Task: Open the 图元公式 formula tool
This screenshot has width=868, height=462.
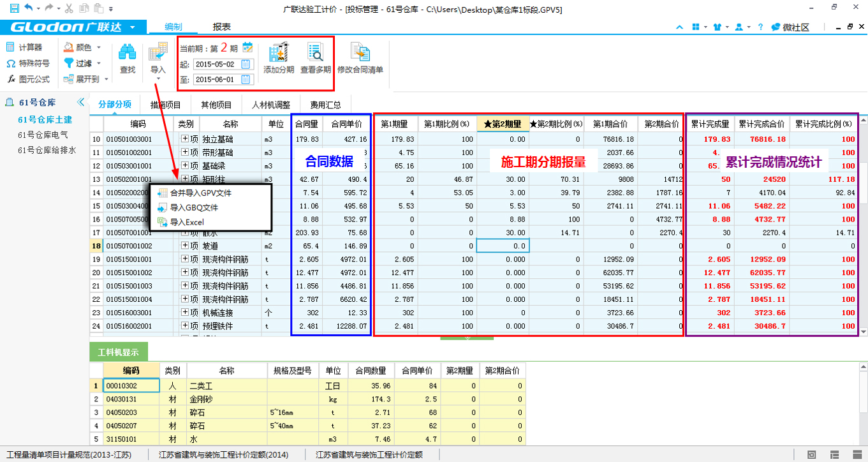Action: pos(28,79)
